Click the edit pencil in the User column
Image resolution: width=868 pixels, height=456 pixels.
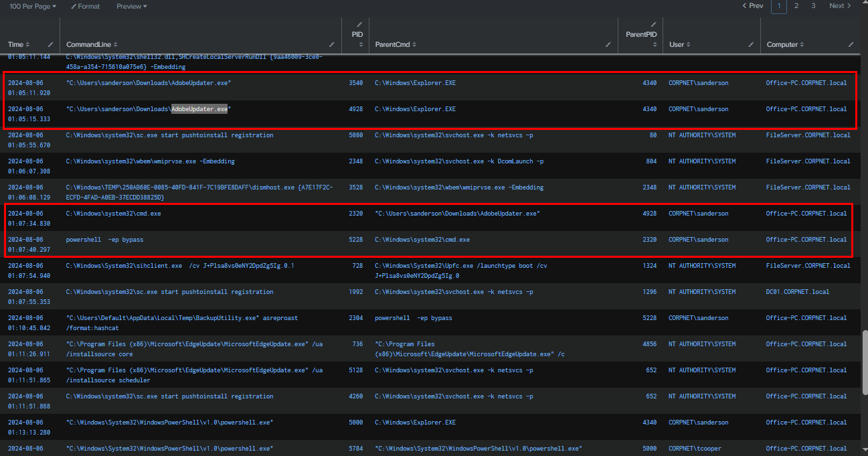pyautogui.click(x=752, y=44)
